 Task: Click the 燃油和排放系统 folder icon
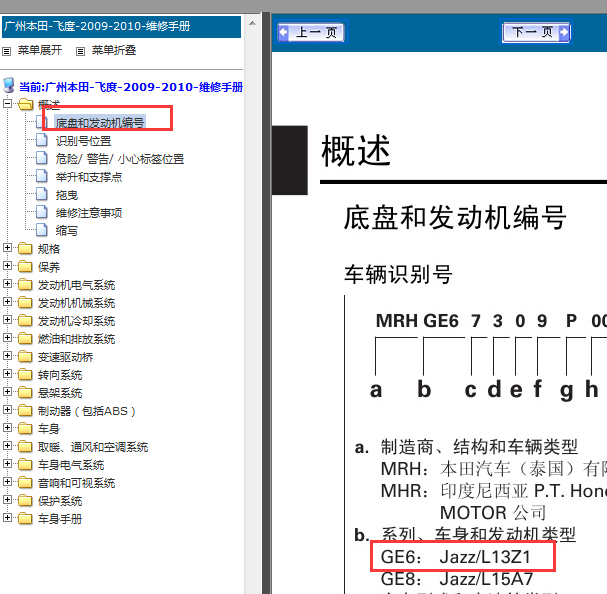pyautogui.click(x=26, y=338)
